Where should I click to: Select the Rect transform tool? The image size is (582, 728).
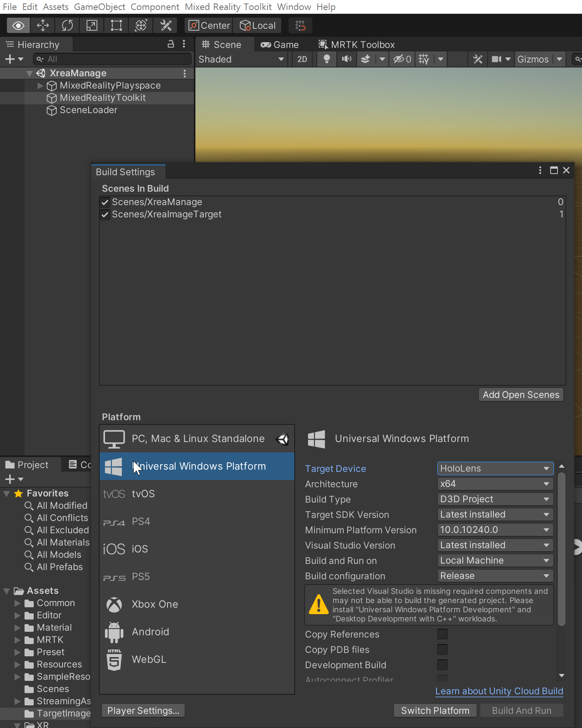[x=116, y=26]
